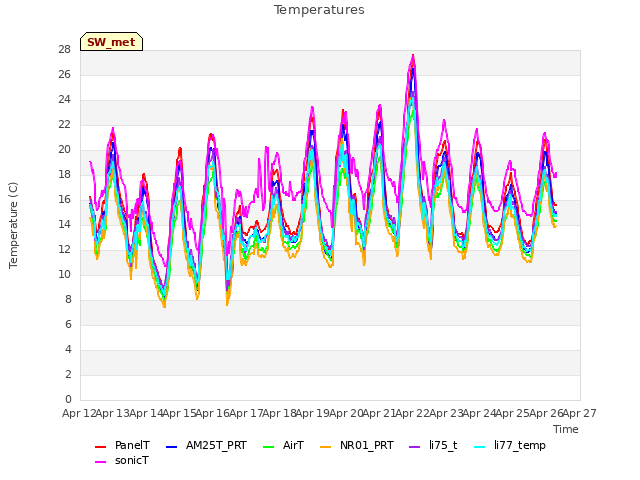Toggle the NR01_PRT legend entry
Image resolution: width=640 pixels, height=480 pixels.
coord(357,445)
